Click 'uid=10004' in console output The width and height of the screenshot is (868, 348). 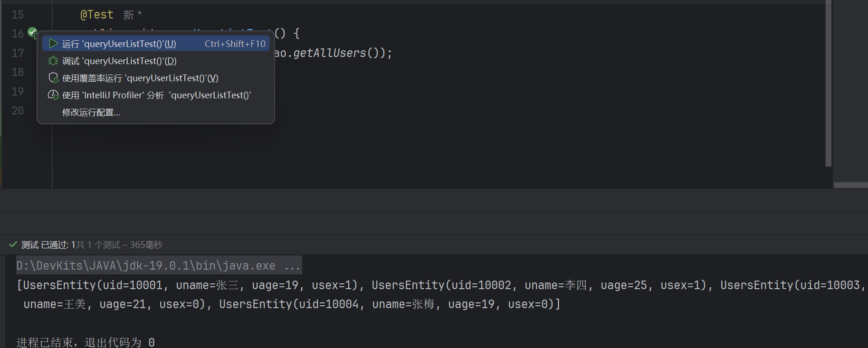[x=328, y=304]
